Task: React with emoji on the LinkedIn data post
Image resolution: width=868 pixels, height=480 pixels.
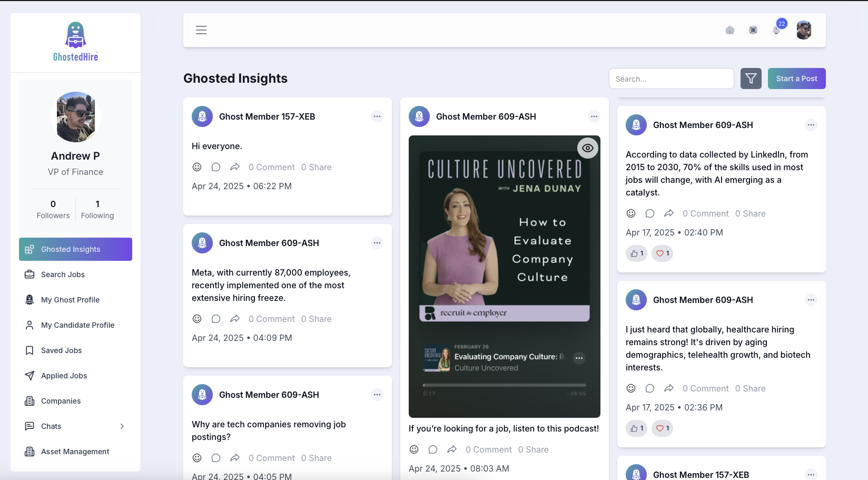Action: 631,213
